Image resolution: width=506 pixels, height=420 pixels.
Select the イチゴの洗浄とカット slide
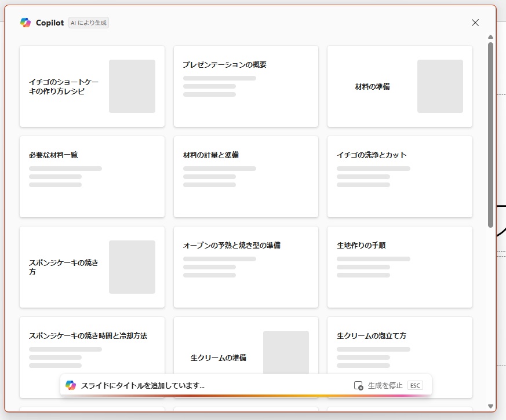(399, 177)
